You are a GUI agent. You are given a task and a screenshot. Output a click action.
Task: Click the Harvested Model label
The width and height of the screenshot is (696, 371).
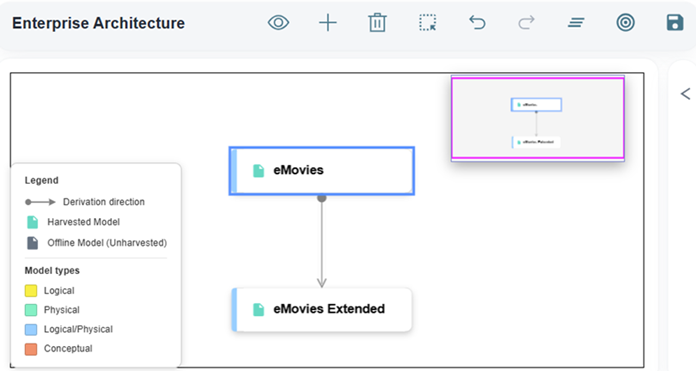[x=83, y=222]
